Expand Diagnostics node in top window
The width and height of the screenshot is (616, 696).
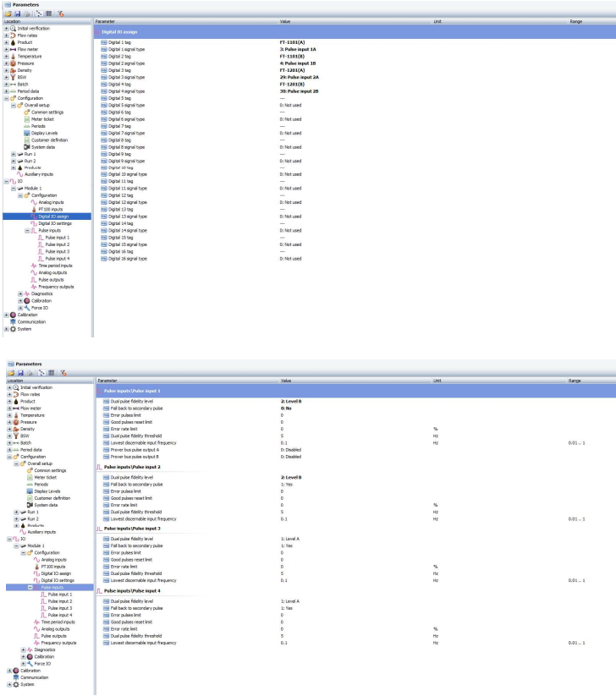pyautogui.click(x=20, y=293)
